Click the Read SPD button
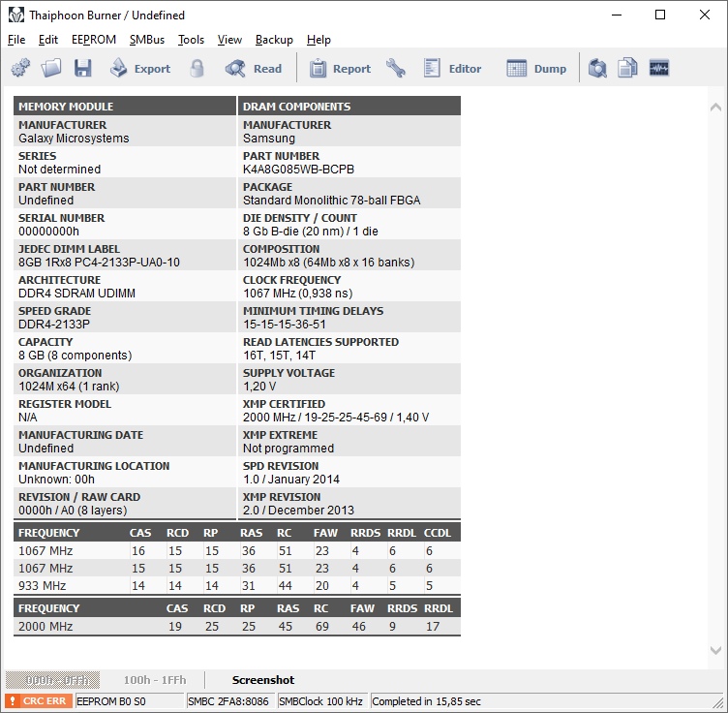The image size is (728, 713). pos(254,68)
